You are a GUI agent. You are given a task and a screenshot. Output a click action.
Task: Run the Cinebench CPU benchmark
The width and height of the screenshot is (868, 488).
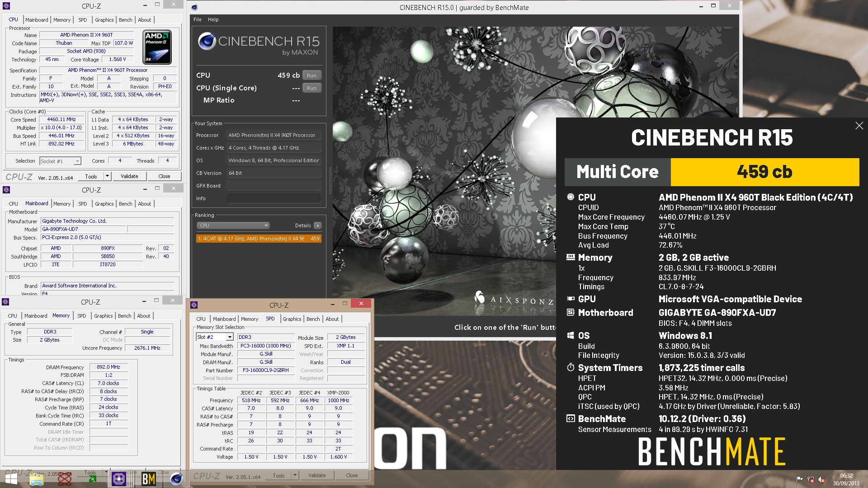[x=311, y=75]
